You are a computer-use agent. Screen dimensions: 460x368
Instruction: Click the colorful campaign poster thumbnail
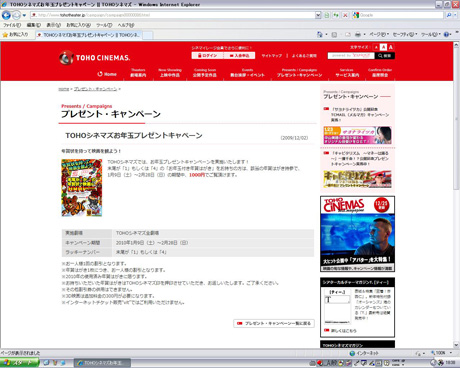click(82, 188)
